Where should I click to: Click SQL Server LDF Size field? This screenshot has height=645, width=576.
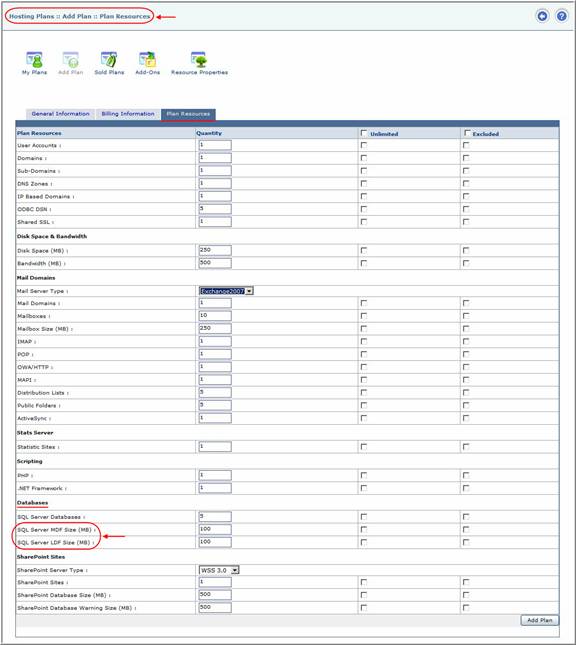215,542
